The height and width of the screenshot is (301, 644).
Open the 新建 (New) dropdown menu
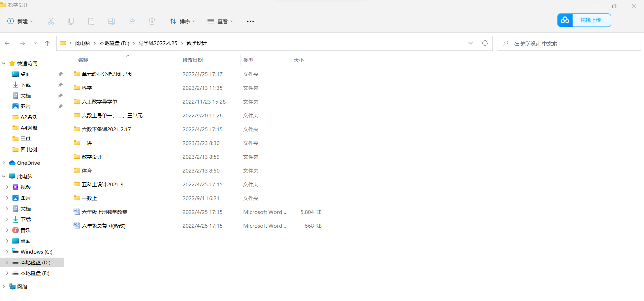coord(20,21)
